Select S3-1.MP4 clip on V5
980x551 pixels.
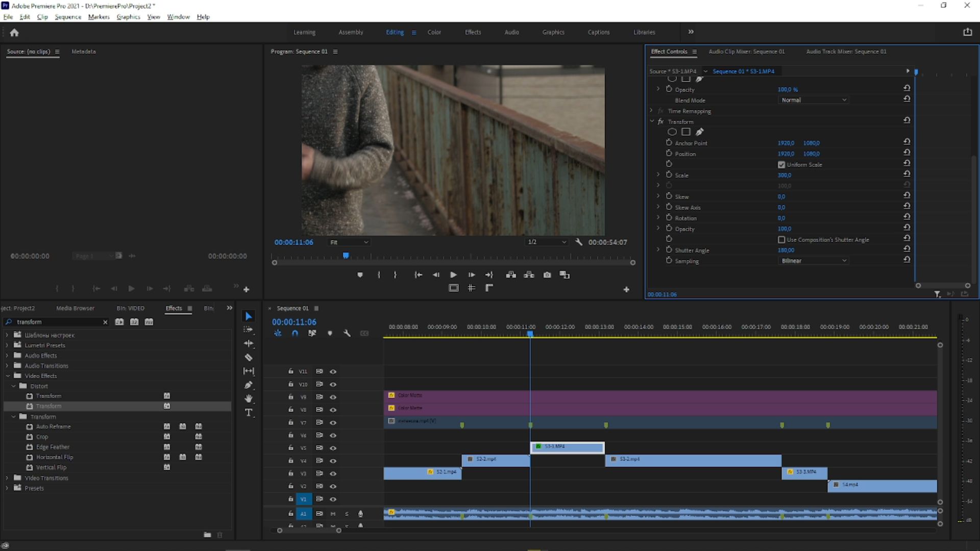coord(568,447)
